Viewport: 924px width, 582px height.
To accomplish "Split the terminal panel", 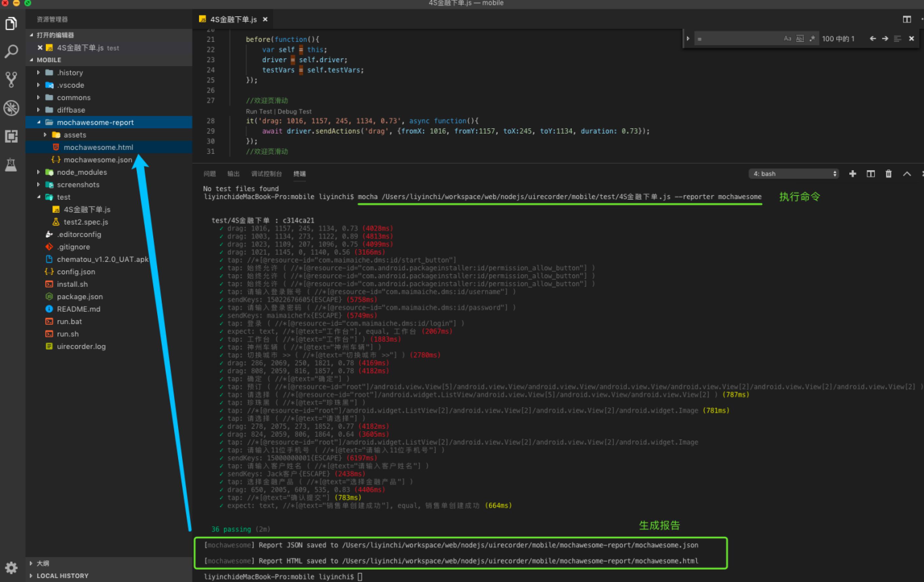I will pyautogui.click(x=871, y=174).
